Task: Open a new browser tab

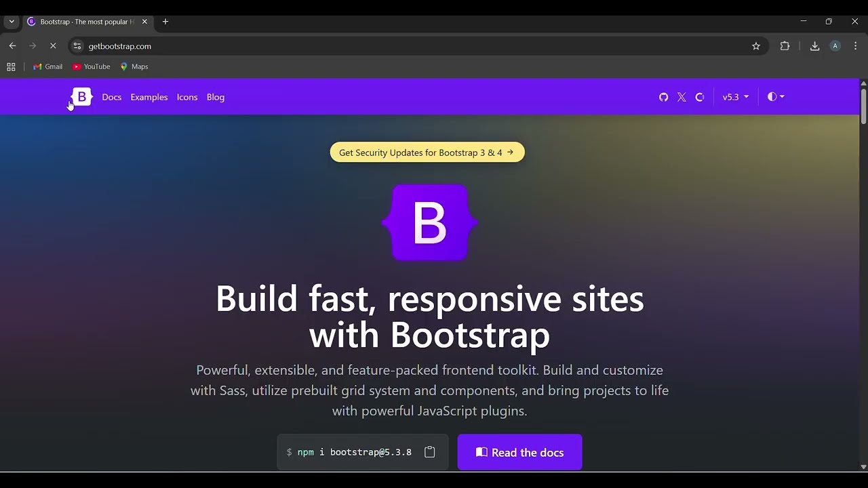Action: (x=165, y=22)
